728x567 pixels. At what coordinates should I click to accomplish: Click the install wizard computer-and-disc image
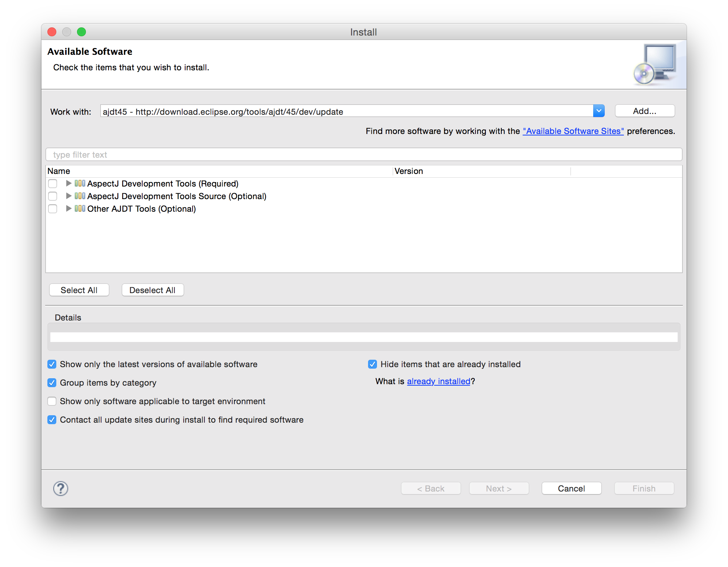click(655, 64)
